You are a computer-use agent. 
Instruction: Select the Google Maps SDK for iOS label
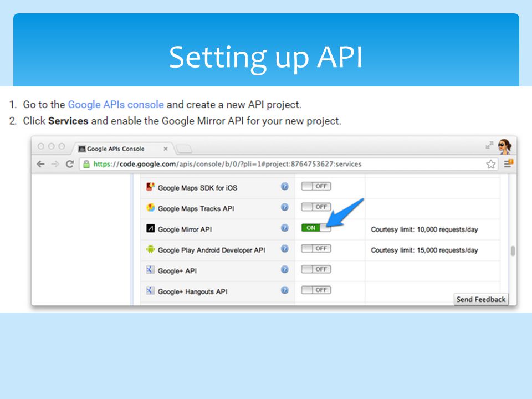coord(197,188)
